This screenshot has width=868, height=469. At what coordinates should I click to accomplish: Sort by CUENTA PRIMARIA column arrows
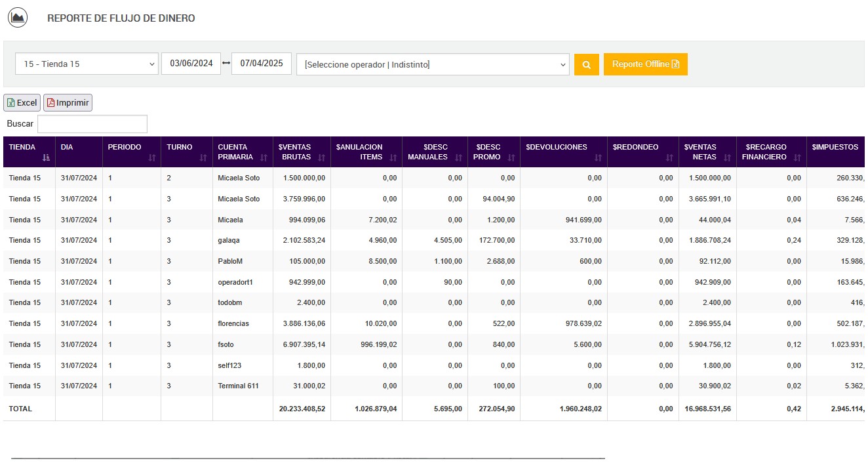coord(264,157)
